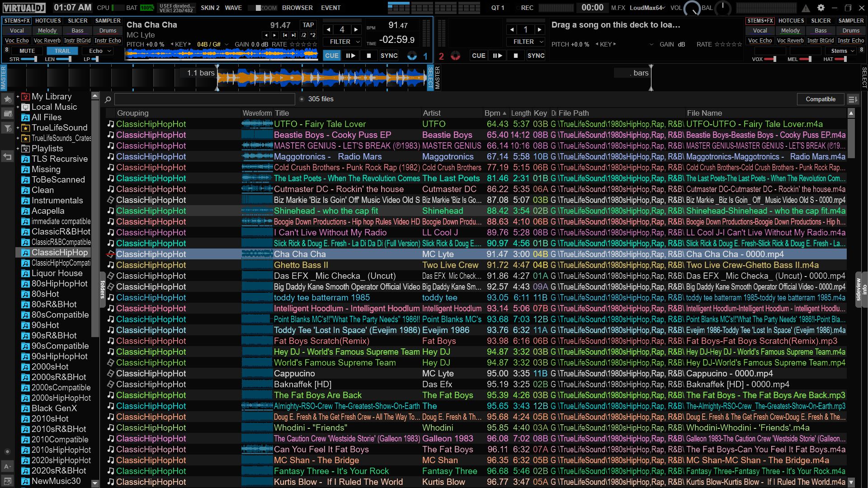Click the deck 2 red vinyl disc icon

point(455,56)
